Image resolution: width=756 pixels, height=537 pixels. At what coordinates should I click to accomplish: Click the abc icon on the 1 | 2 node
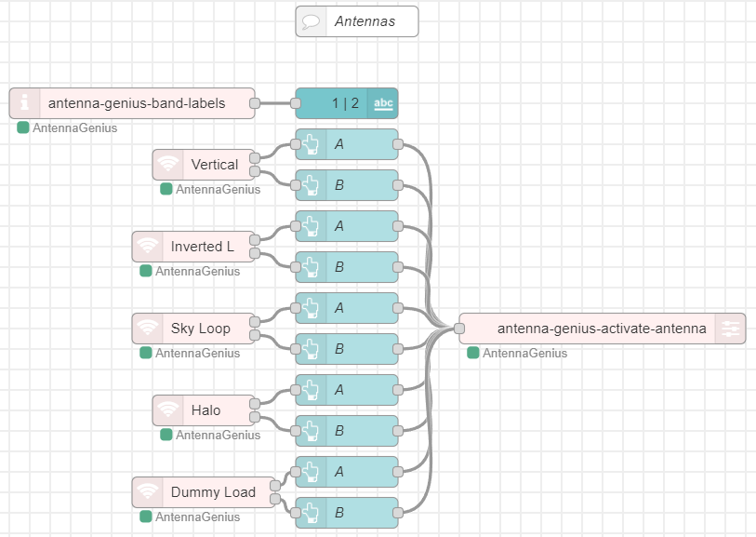tap(383, 103)
